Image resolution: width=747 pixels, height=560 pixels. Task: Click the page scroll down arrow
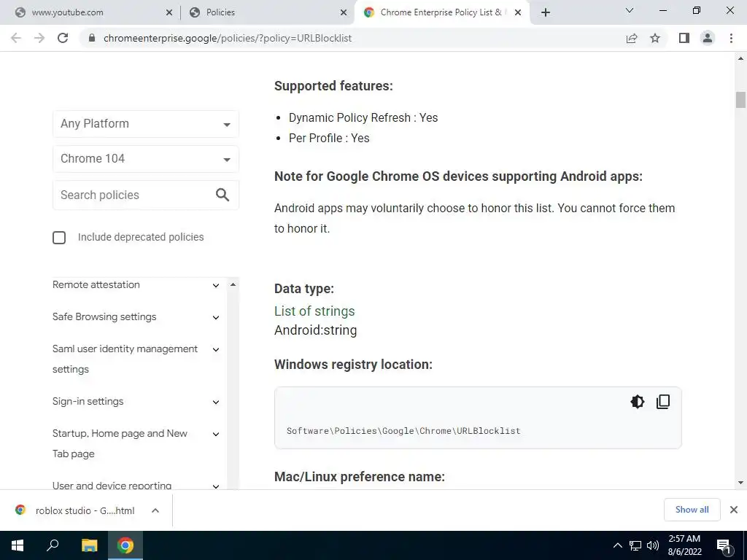point(740,483)
